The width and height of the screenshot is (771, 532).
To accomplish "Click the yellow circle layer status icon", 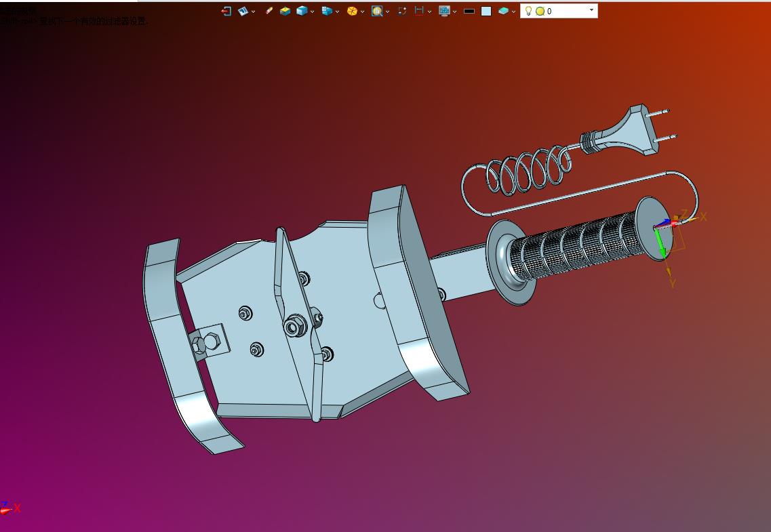I will 540,12.
